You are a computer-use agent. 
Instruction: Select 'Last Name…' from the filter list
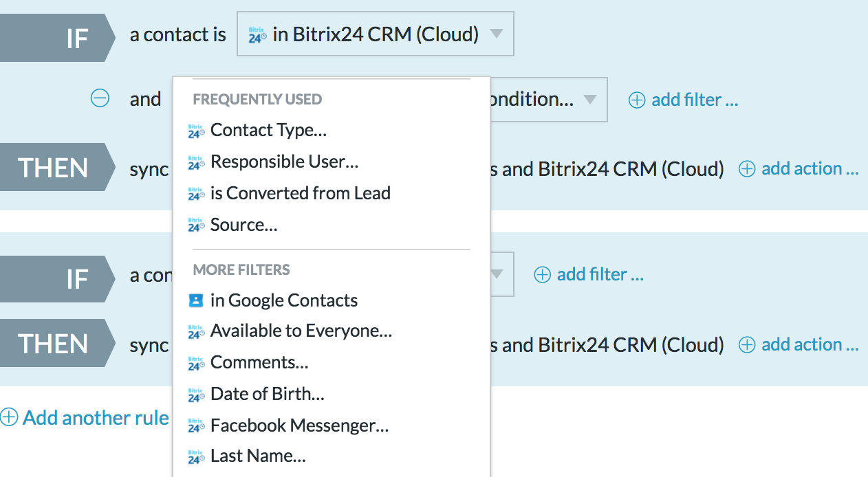pyautogui.click(x=257, y=456)
